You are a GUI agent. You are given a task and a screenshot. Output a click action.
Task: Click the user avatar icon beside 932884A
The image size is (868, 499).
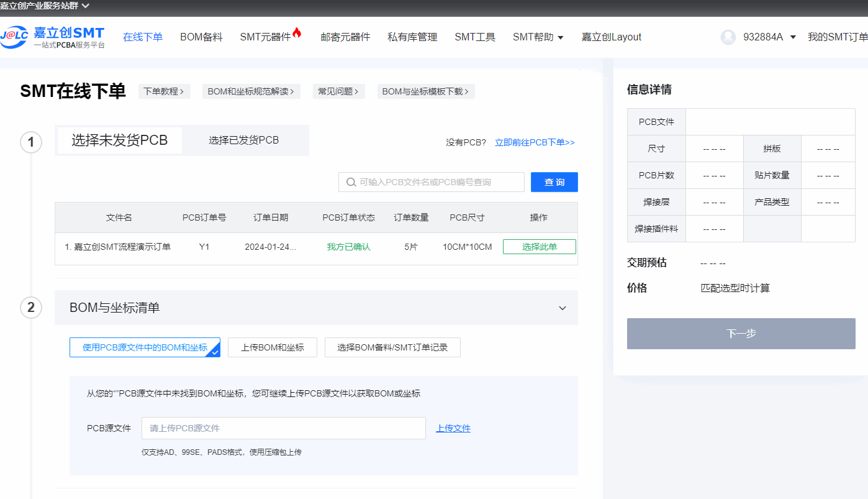coord(728,37)
